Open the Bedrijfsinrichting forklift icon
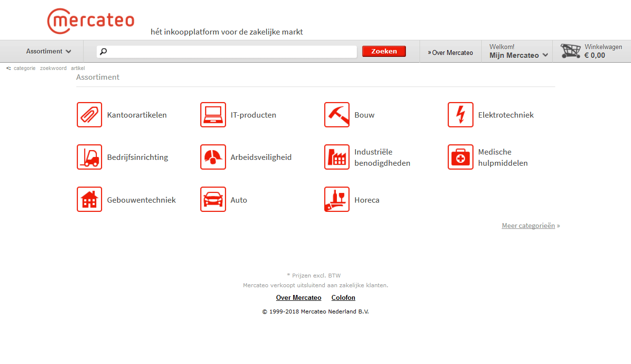The width and height of the screenshot is (631, 364). point(89,157)
